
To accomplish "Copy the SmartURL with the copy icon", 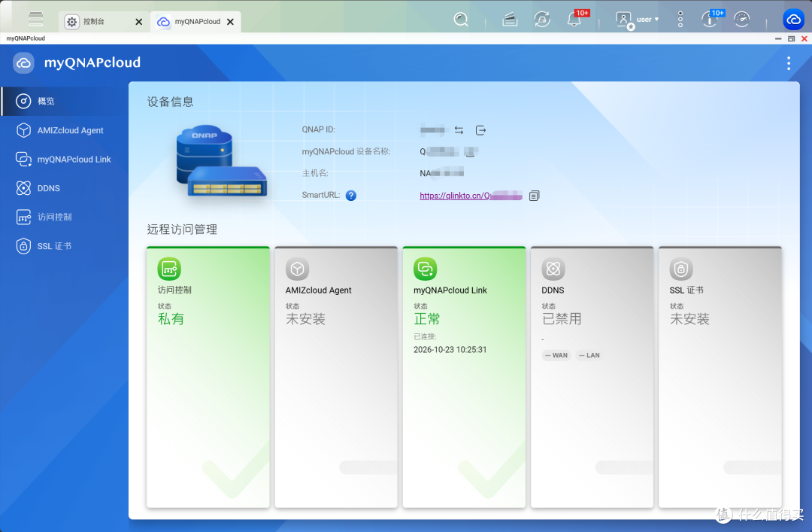I will [534, 196].
